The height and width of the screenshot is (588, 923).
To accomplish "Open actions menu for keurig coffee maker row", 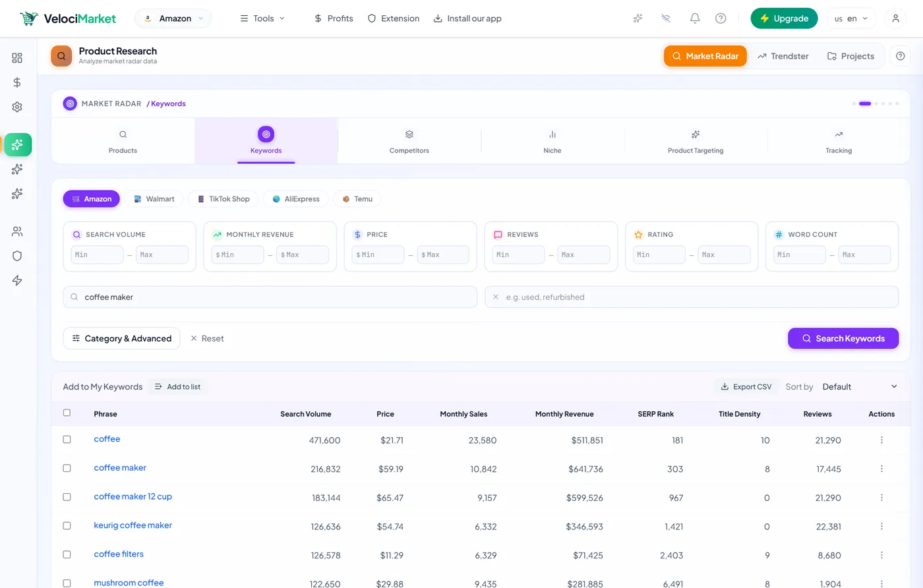I will point(881,527).
